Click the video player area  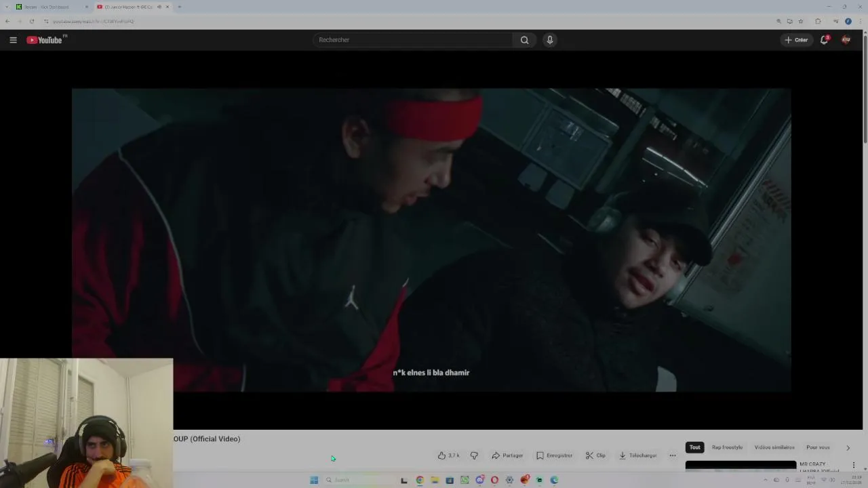click(431, 240)
